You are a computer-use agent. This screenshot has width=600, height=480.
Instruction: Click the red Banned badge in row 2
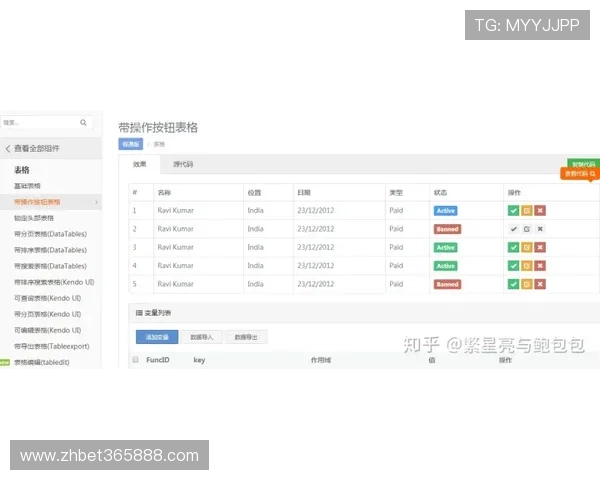pos(447,229)
